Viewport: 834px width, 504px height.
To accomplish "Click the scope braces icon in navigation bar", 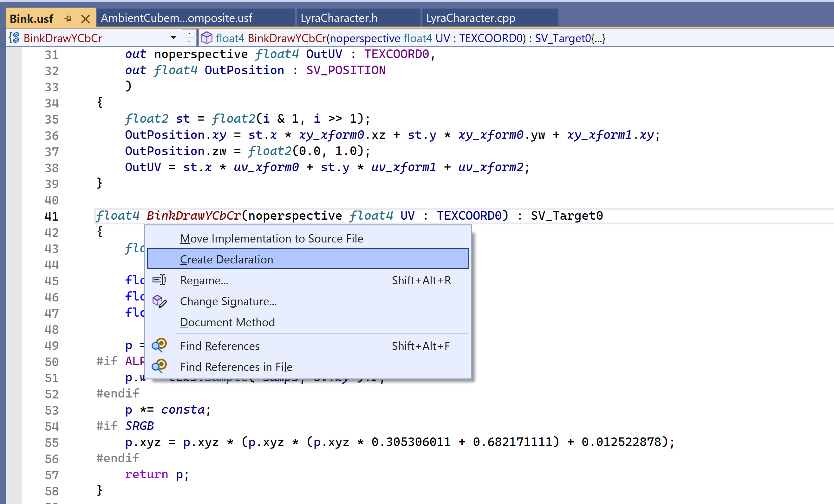I will (x=14, y=37).
